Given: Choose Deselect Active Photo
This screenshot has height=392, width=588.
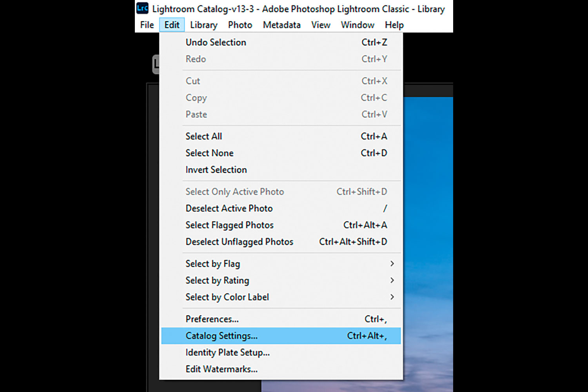Looking at the screenshot, I should pos(229,209).
